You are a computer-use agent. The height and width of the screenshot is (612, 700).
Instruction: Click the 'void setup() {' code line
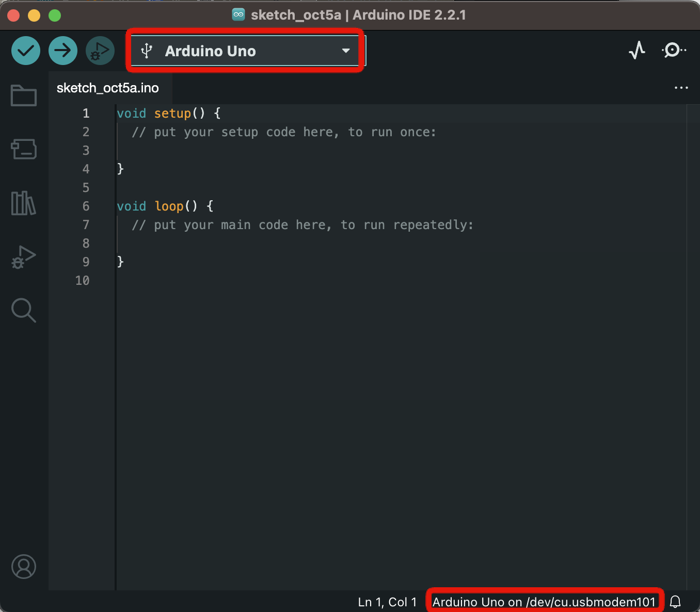169,114
